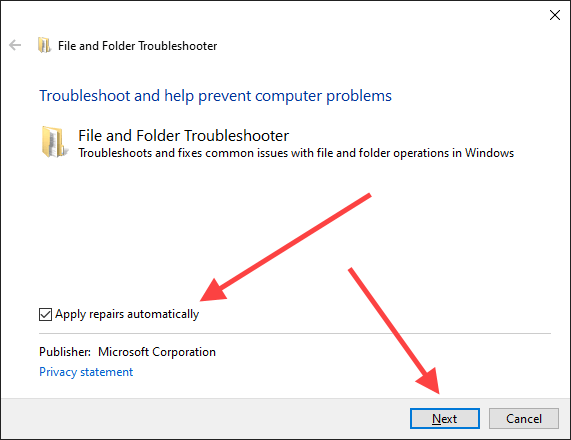Image resolution: width=571 pixels, height=440 pixels.
Task: Click the blue "Troubleshoot and help prevent computer problems" heading
Action: pyautogui.click(x=215, y=96)
